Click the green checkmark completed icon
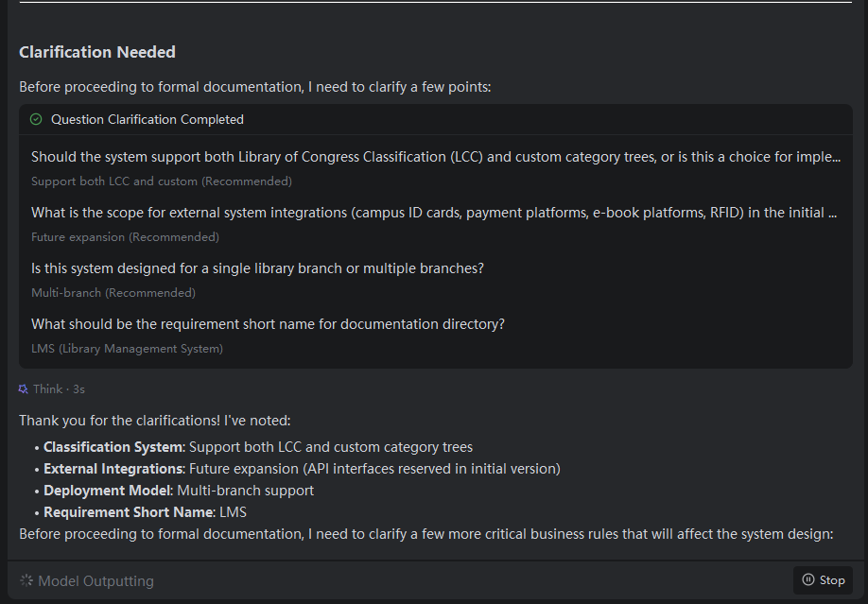This screenshot has height=604, width=868. click(x=36, y=119)
